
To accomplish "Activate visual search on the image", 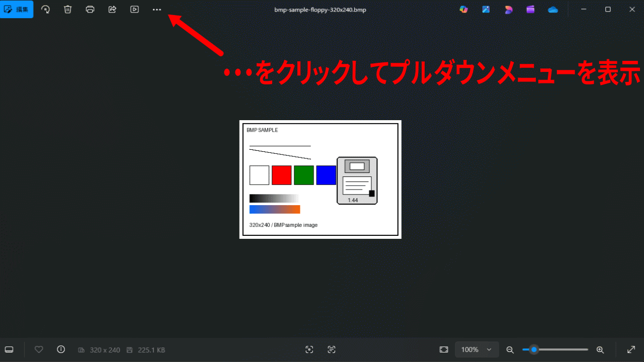I will pos(309,349).
